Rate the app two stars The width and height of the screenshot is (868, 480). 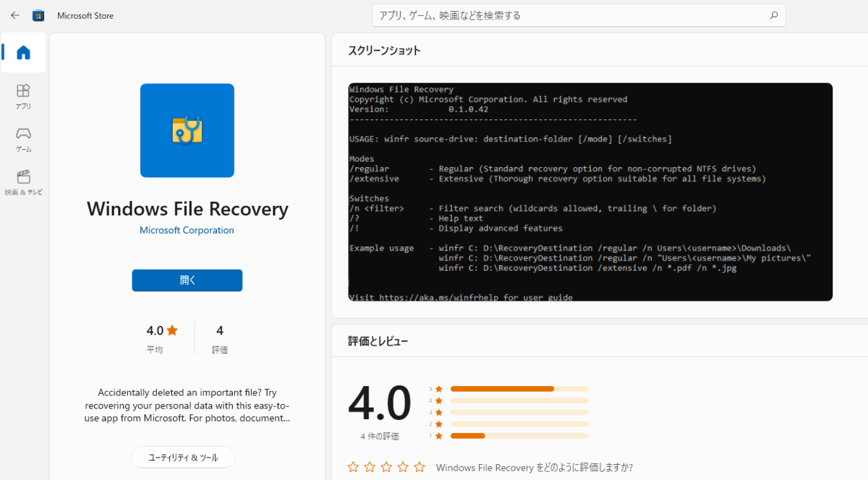coord(370,467)
